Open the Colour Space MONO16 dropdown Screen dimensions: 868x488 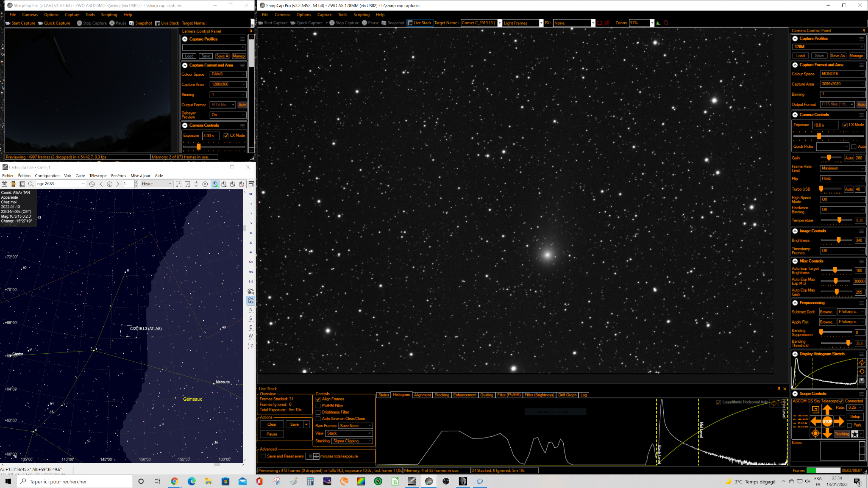(x=842, y=74)
